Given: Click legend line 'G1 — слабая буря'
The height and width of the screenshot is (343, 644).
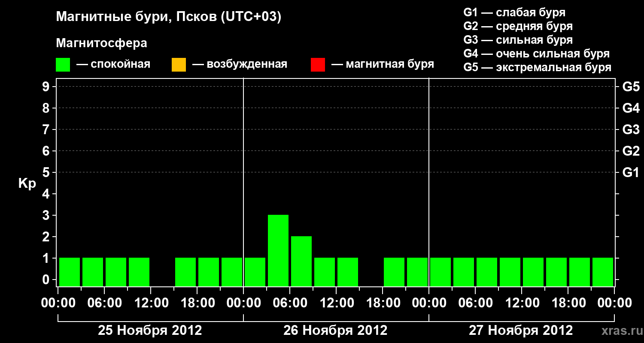Looking at the screenshot, I should pyautogui.click(x=514, y=12).
